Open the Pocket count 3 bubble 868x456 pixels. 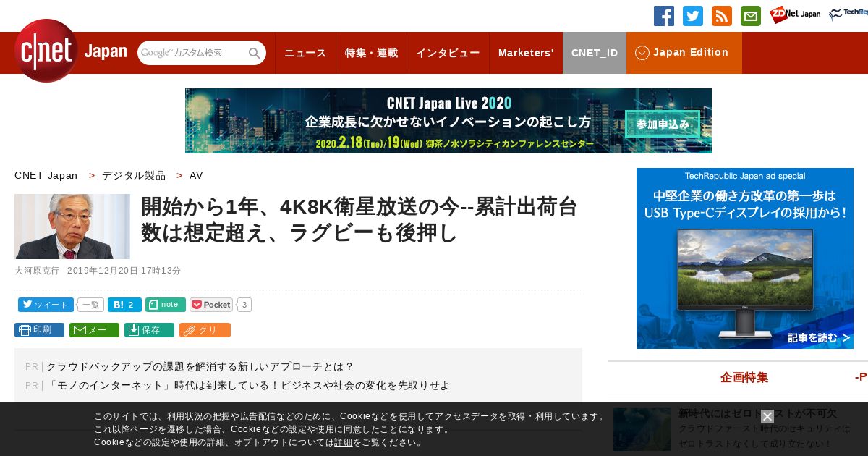click(244, 305)
